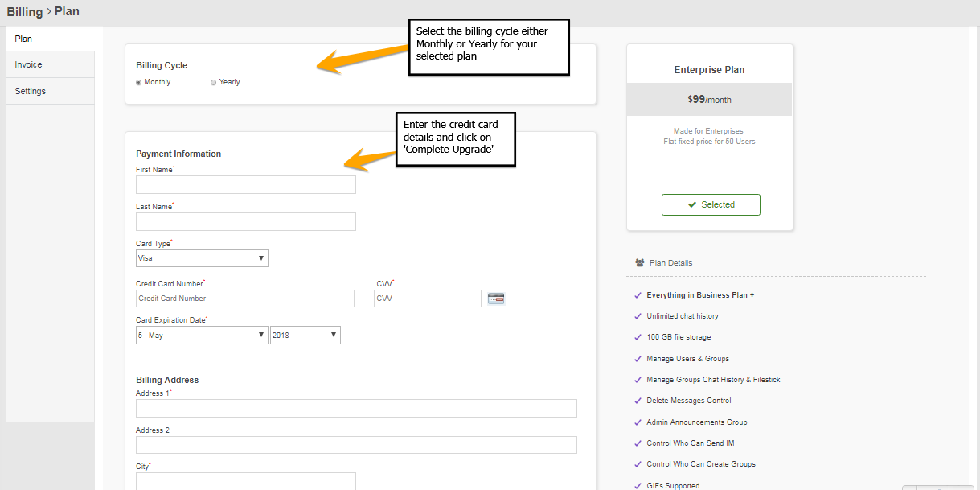Focus the CVV input field
This screenshot has height=490, width=980.
point(428,299)
